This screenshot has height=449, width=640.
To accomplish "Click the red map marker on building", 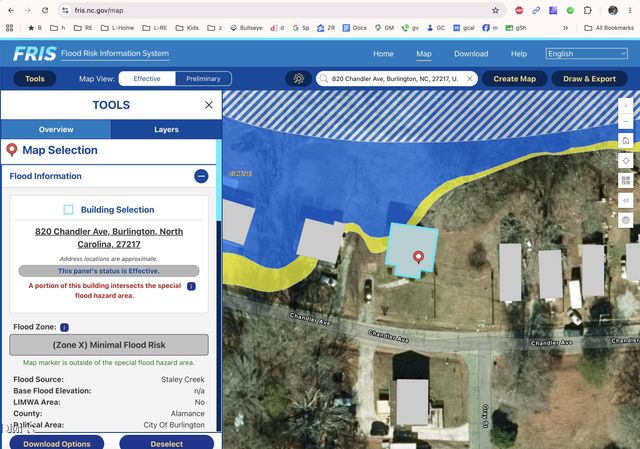I will (418, 257).
